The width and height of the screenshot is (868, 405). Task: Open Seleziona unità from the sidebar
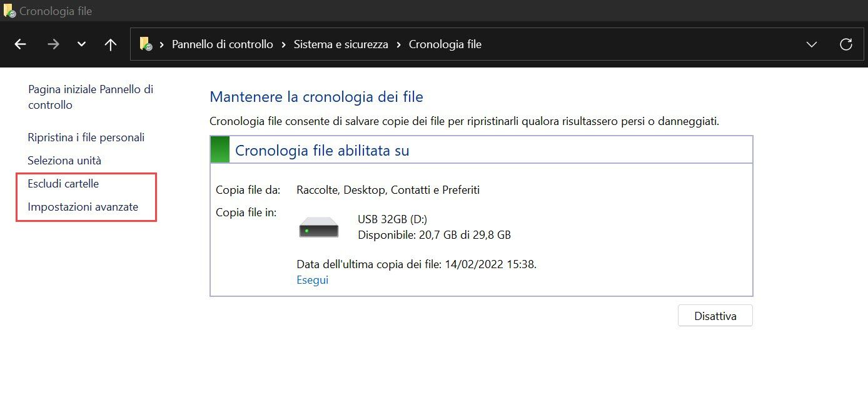(x=63, y=160)
